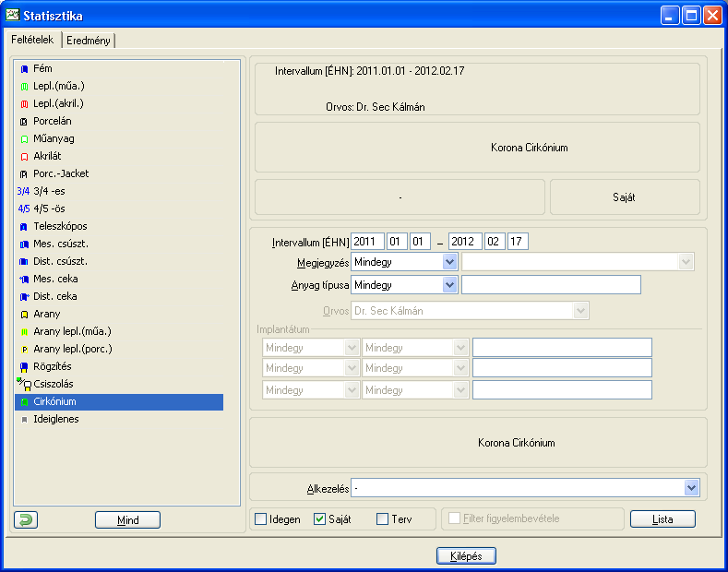Click the Arany lepl.(műa.) icon
This screenshot has height=572, width=728.
pos(24,332)
